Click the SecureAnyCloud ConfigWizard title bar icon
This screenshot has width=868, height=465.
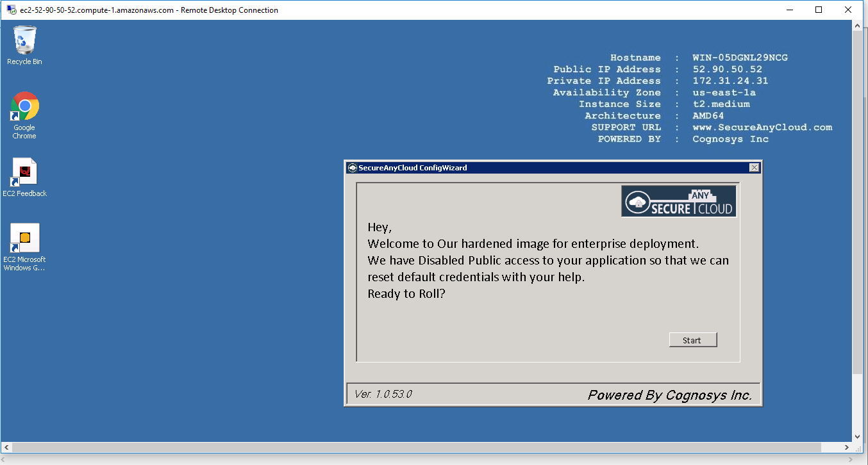coord(352,168)
